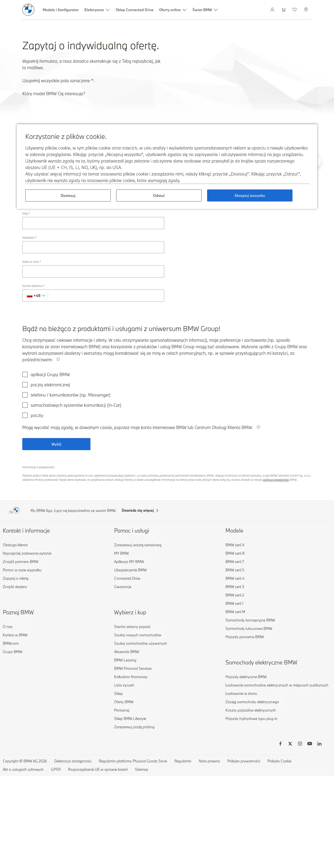Expand the Elektryczne menu
The height and width of the screenshot is (868, 334).
coord(97,10)
